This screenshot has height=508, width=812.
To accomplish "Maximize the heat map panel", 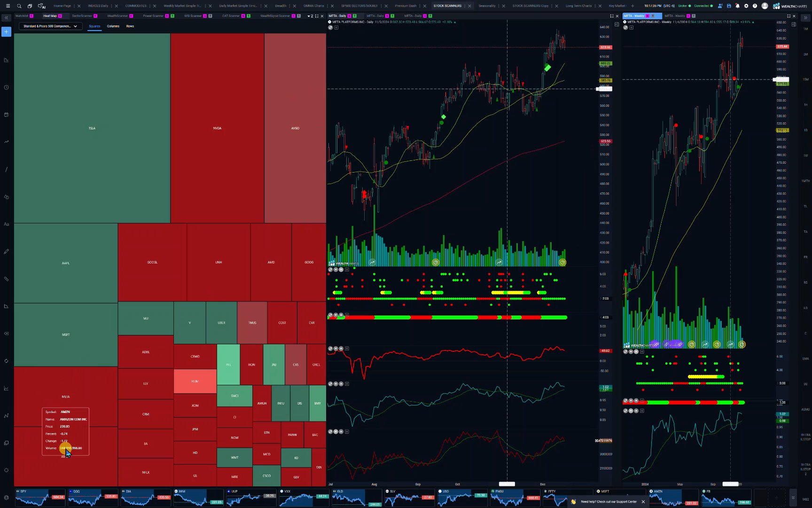I will [x=317, y=16].
